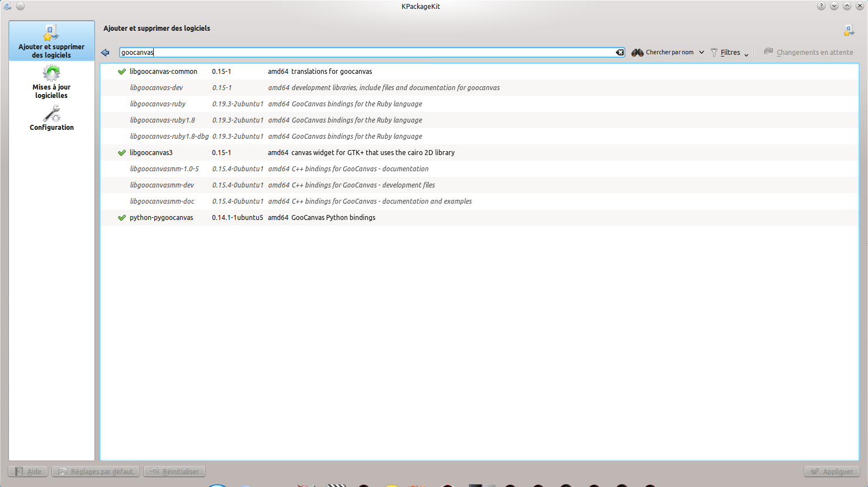Click the binoculars search icon
The height and width of the screenshot is (487, 868).
[x=637, y=53]
